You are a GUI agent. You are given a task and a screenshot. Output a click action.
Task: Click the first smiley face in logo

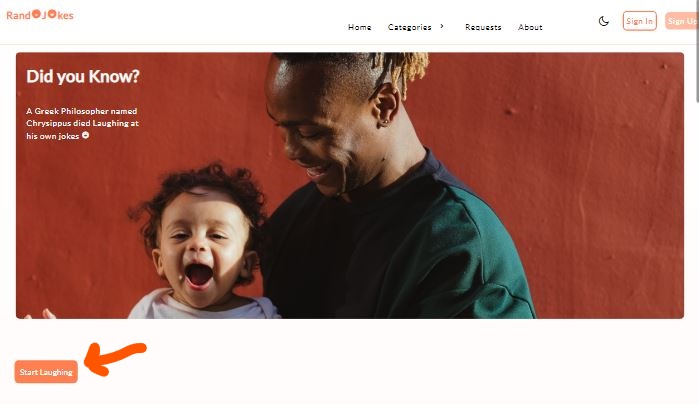click(x=36, y=14)
